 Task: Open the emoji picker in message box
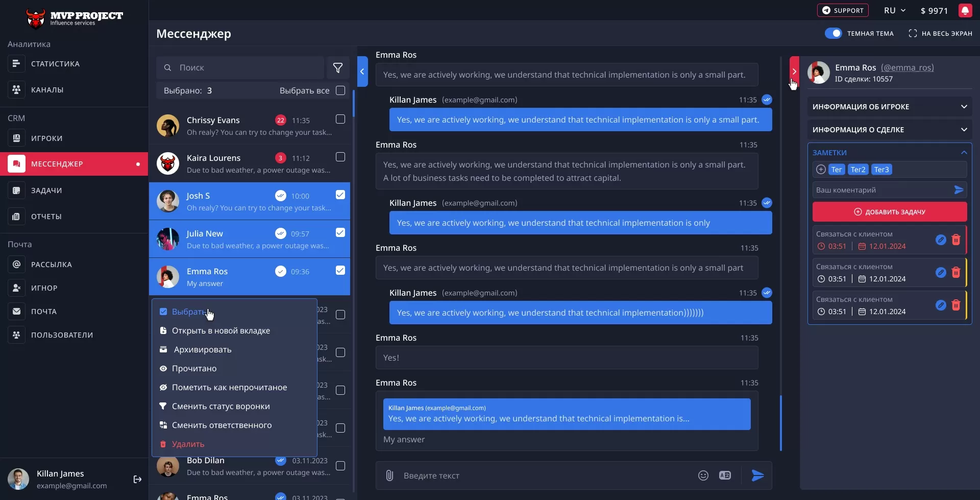pos(703,475)
